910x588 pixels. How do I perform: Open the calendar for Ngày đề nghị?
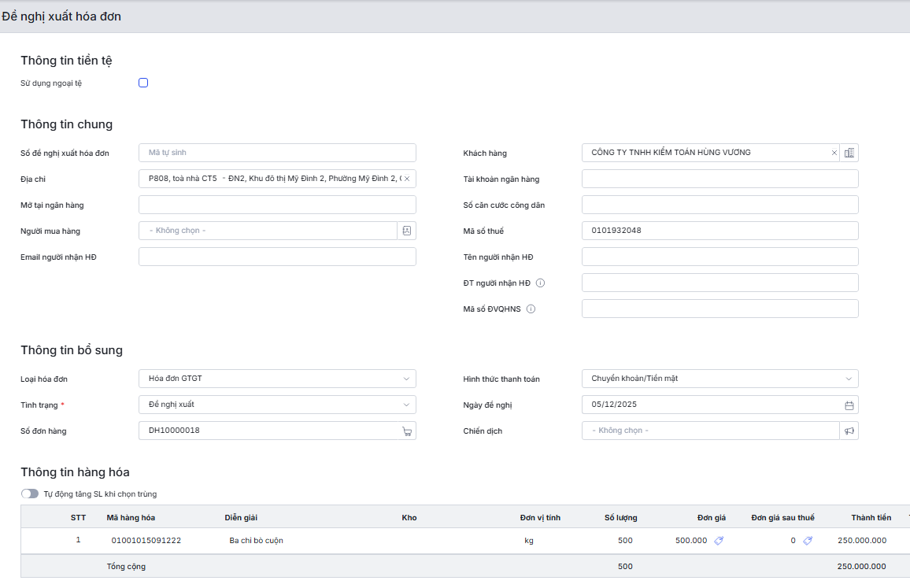(849, 405)
